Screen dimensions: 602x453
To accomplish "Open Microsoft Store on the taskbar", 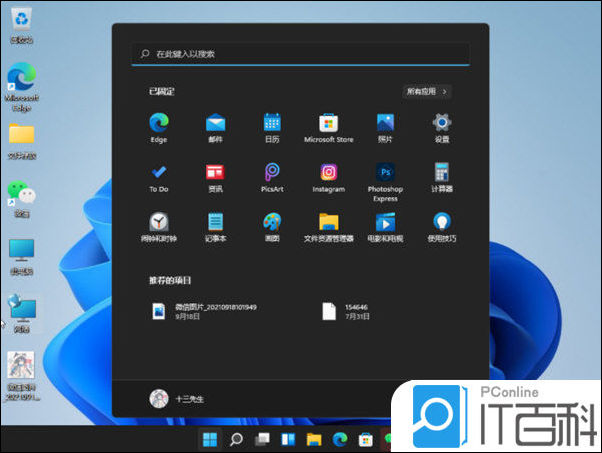I will 366,439.
